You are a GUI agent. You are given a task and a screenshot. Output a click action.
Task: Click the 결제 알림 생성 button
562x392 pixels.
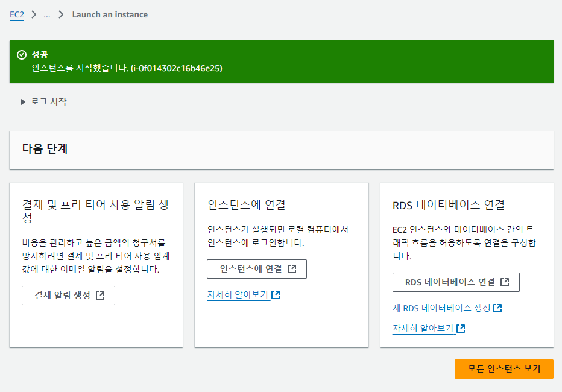[69, 296]
